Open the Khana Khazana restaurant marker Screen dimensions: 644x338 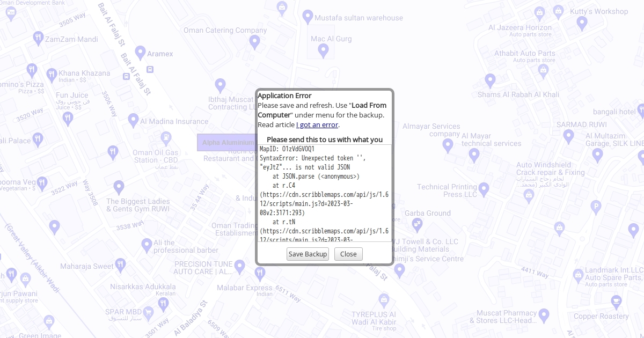52,75
